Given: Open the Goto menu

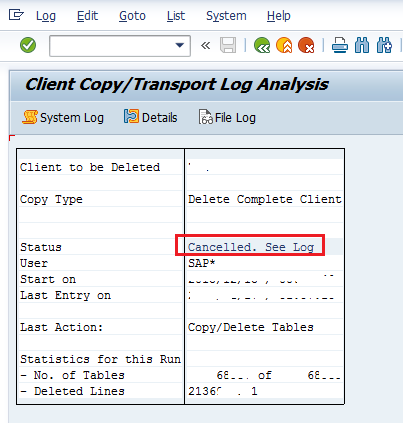Looking at the screenshot, I should pyautogui.click(x=132, y=16).
